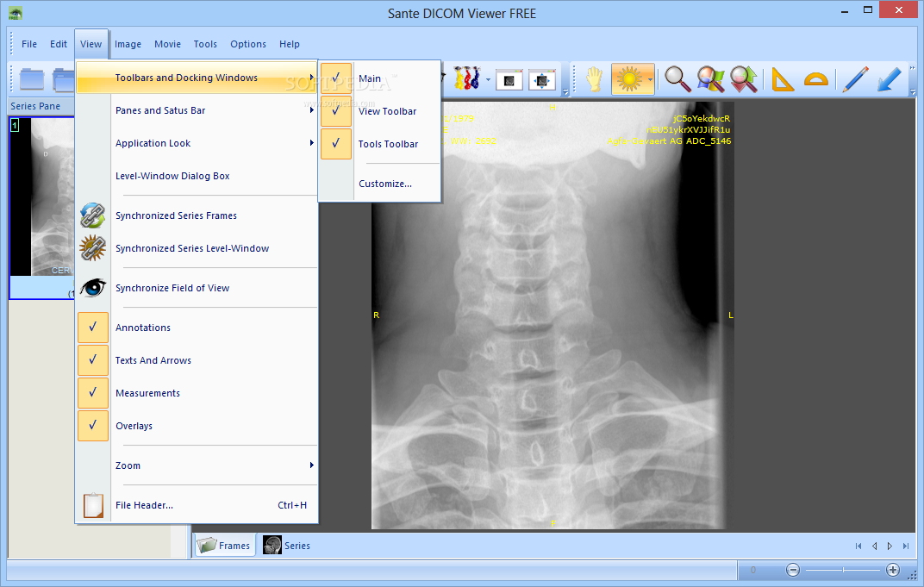Screen dimensions: 924x587
Task: Click the magnifier with green arrow icon
Action: pos(744,79)
